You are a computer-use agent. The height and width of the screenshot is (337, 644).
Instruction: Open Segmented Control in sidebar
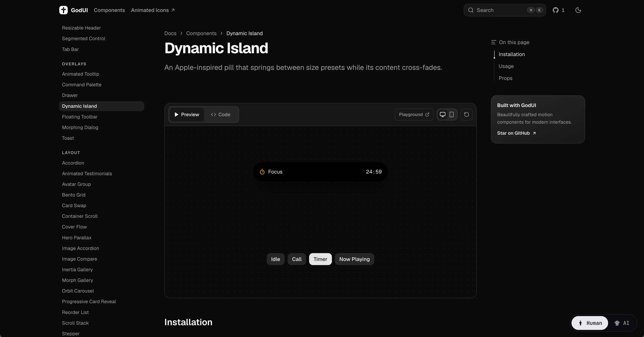click(x=83, y=38)
